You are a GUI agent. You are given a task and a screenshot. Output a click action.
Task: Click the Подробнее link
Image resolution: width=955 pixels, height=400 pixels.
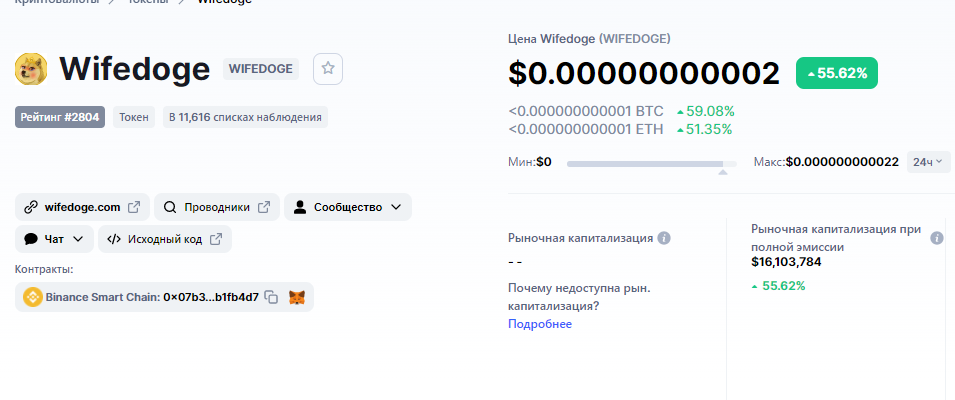(x=540, y=324)
